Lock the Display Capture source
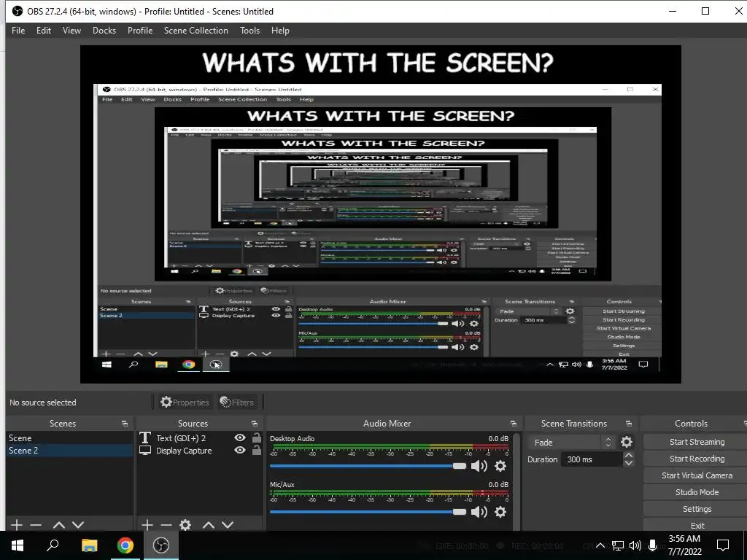747x560 pixels. (256, 450)
